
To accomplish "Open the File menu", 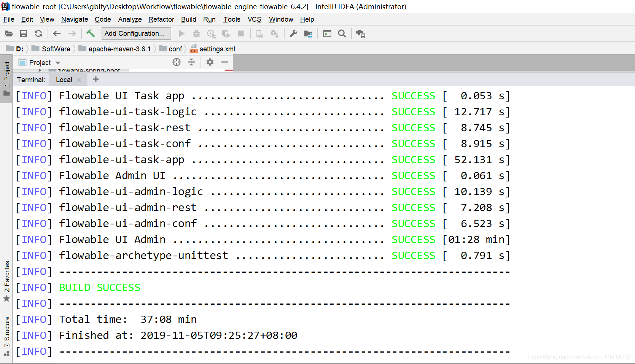I will coord(9,19).
